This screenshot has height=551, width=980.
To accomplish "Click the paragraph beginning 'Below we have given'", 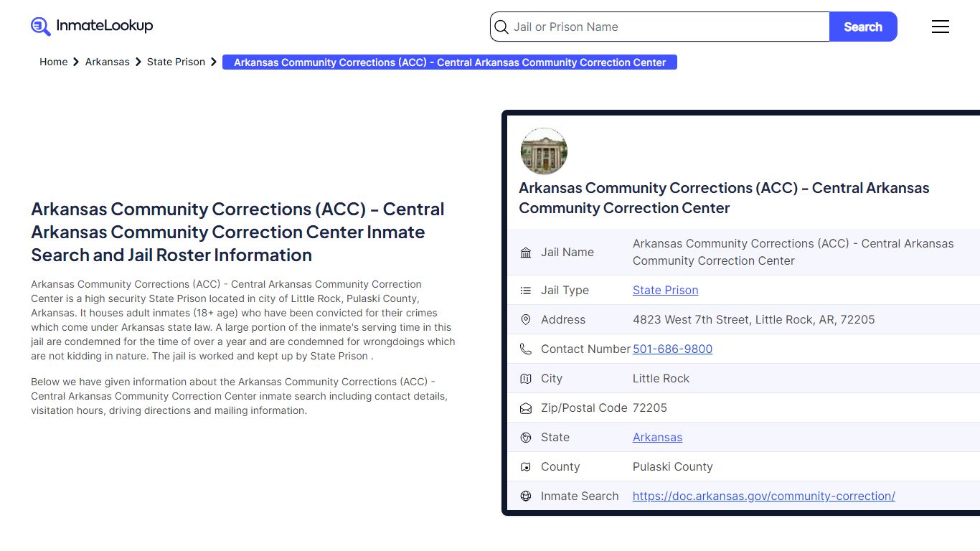I will click(239, 397).
